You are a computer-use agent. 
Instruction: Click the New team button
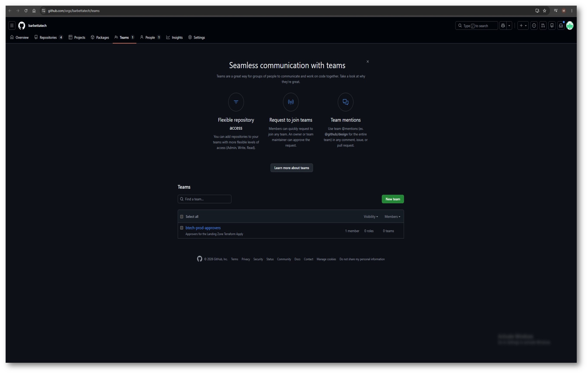click(393, 199)
